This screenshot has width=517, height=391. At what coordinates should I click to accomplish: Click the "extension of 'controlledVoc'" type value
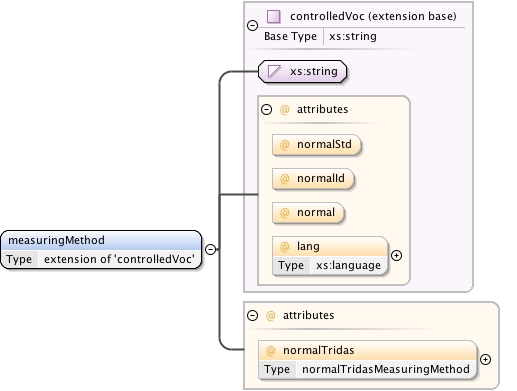coord(119,259)
